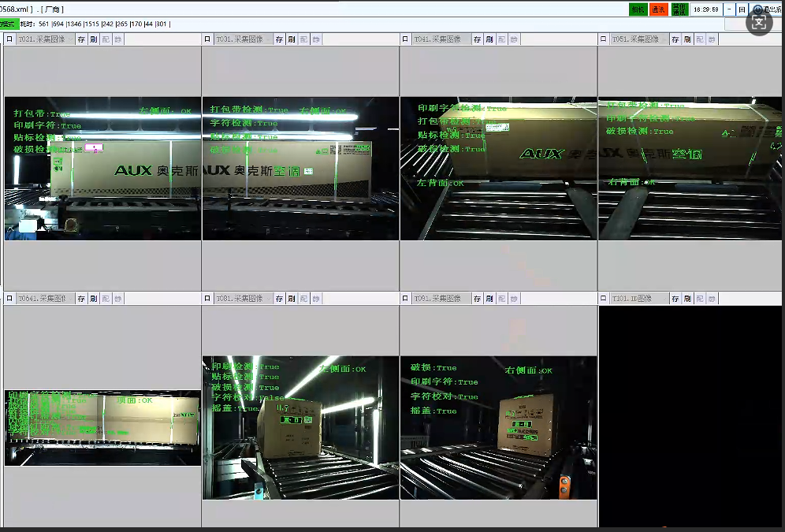The image size is (785, 532).
Task: Click the floating translate icon
Action: coord(758,23)
